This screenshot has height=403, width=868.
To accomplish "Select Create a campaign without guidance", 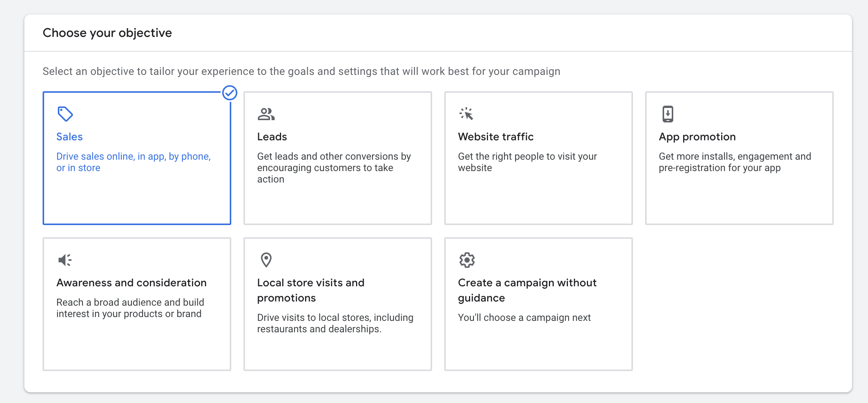I will coord(539,304).
